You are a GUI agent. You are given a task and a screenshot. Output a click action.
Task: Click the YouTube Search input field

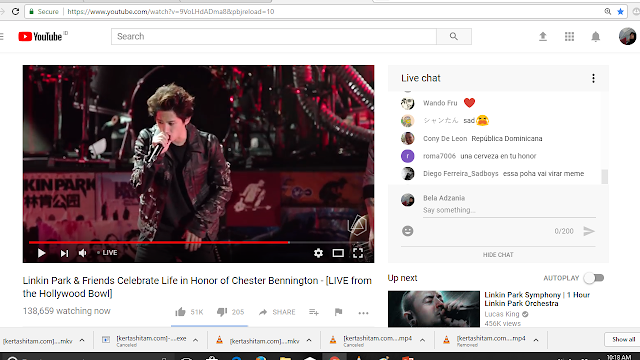274,36
